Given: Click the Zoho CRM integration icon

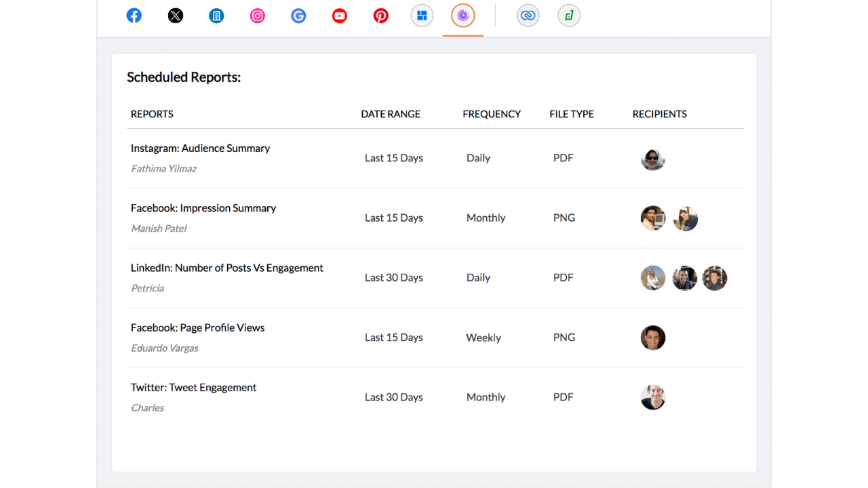Looking at the screenshot, I should (x=528, y=15).
